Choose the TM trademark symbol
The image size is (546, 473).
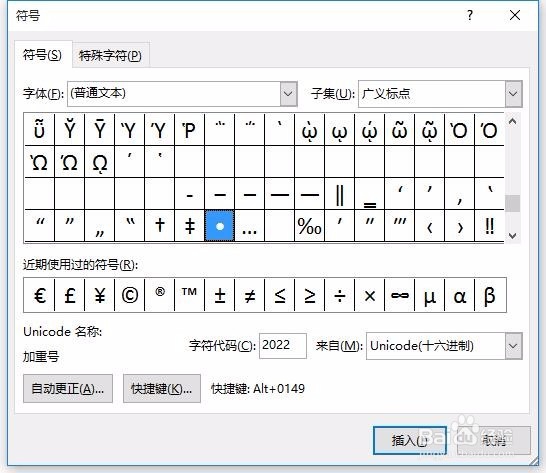coord(189,295)
